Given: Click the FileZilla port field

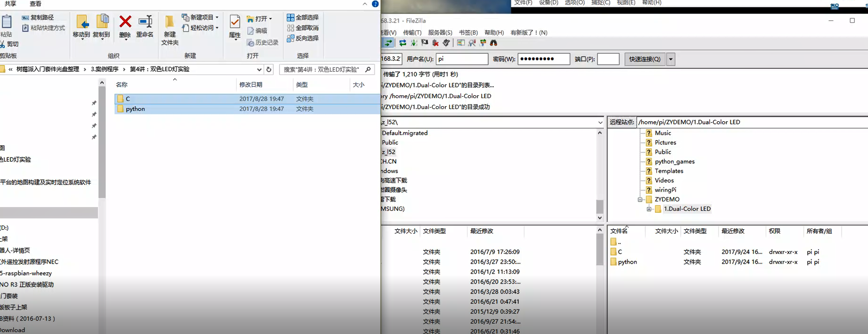Looking at the screenshot, I should 608,59.
